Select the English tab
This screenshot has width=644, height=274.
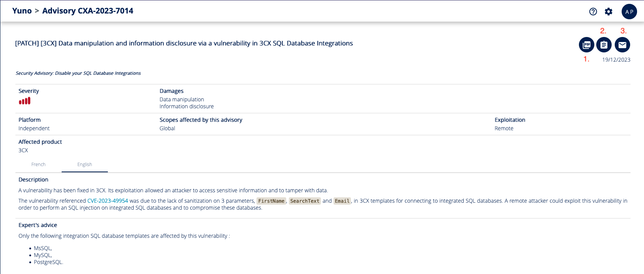(85, 165)
